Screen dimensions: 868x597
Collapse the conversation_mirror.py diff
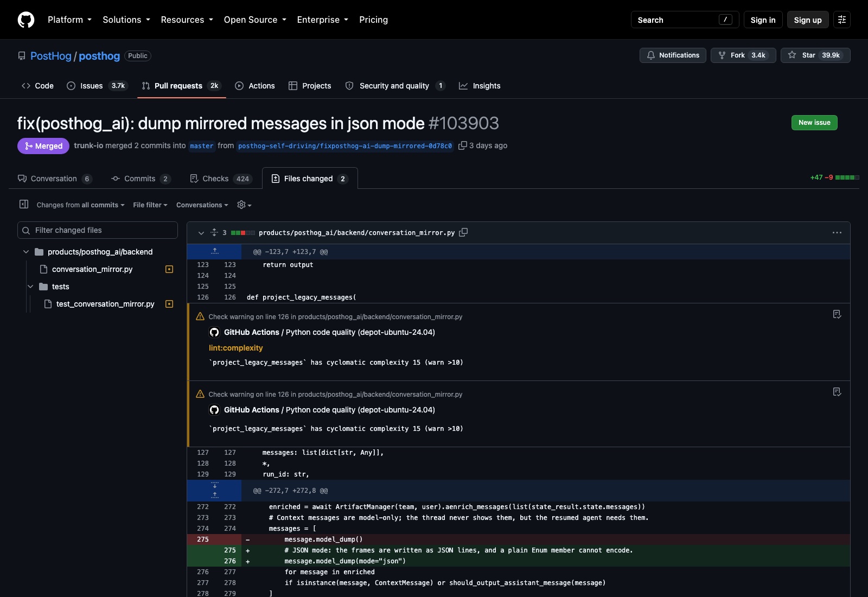201,233
